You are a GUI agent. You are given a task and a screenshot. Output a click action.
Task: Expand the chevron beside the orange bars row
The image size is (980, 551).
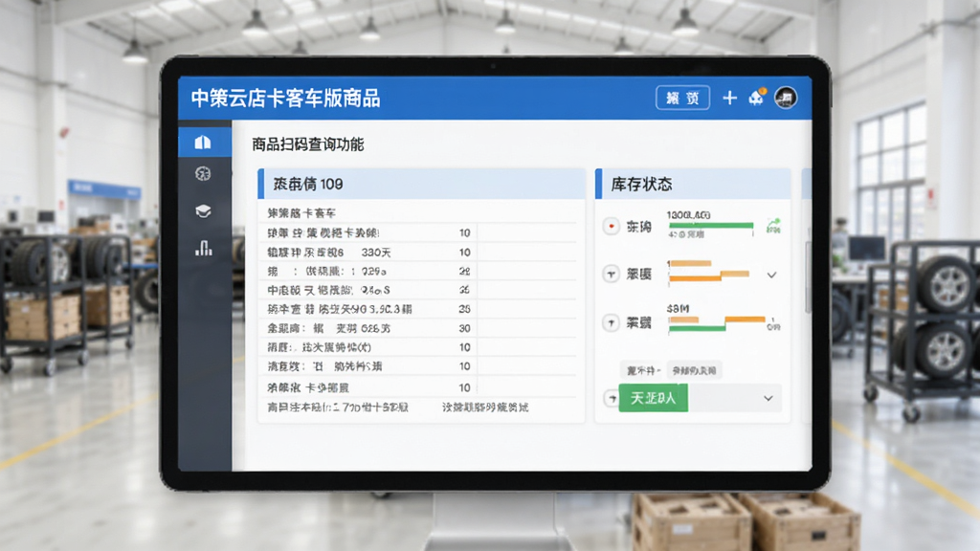(x=772, y=275)
